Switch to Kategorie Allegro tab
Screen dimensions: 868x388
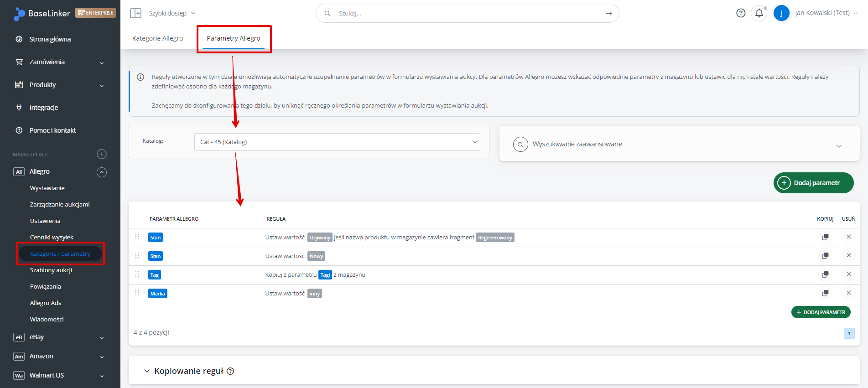(157, 38)
